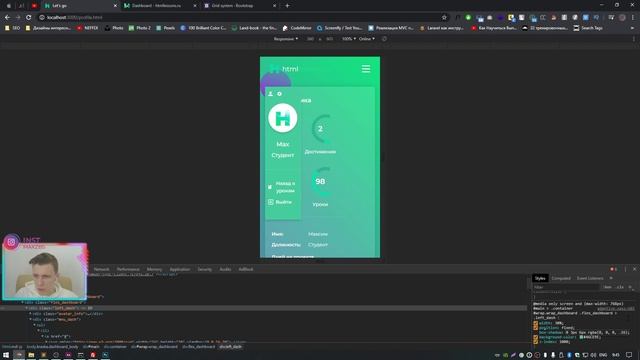Open the hamburger menu in page preview
640x360 pixels.
click(x=366, y=69)
